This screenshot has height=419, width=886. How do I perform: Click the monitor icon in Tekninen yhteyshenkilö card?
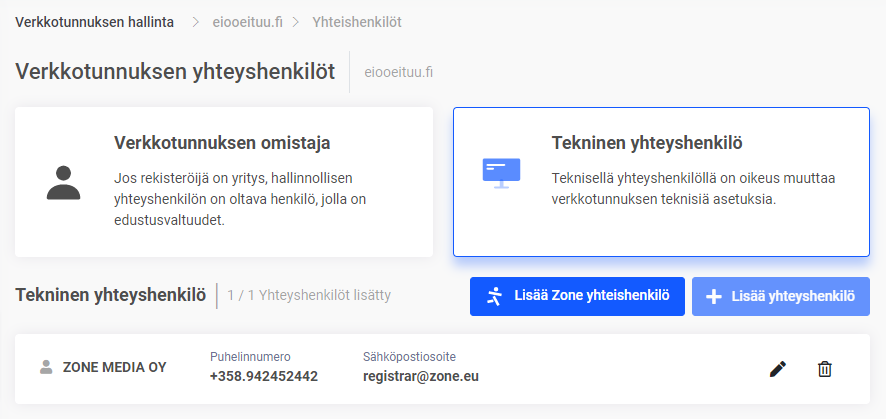coord(501,173)
